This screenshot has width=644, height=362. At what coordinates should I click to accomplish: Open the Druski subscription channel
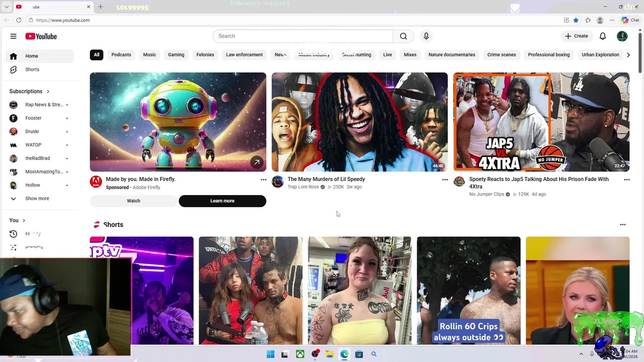pyautogui.click(x=39, y=132)
